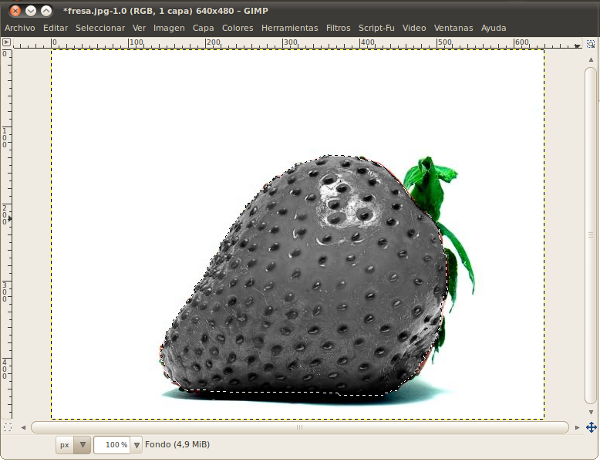Toggle Quick Mask button at bottom left
This screenshot has width=600, height=462.
click(x=6, y=427)
